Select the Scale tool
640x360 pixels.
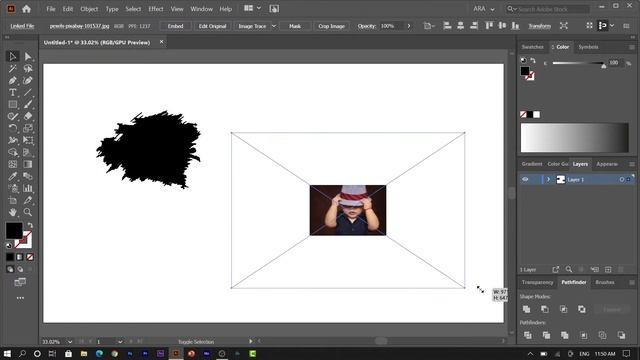coord(28,128)
